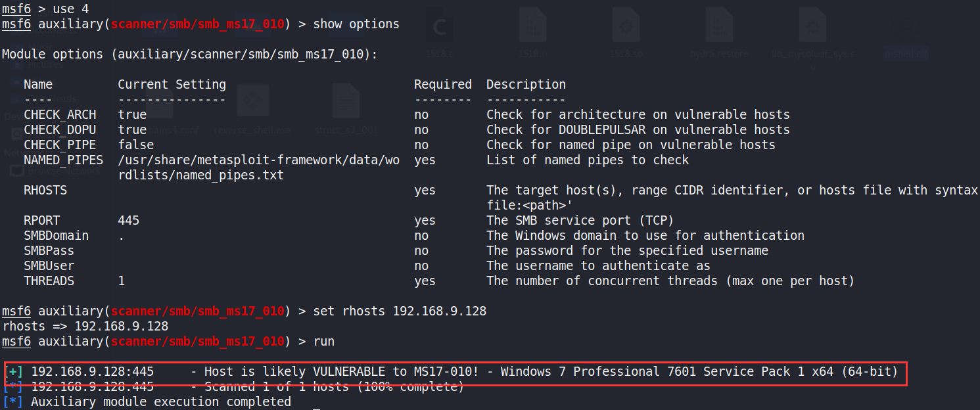The height and width of the screenshot is (410, 980).
Task: Click the 'set rhosts 192.168.9.128' command text
Action: [400, 311]
